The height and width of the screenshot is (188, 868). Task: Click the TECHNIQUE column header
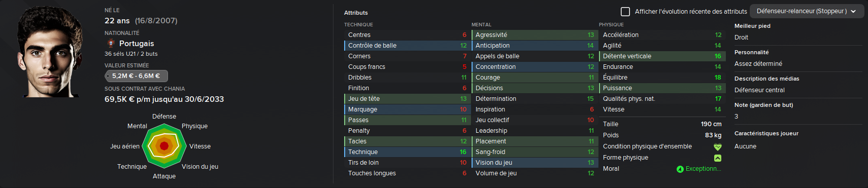click(x=358, y=24)
